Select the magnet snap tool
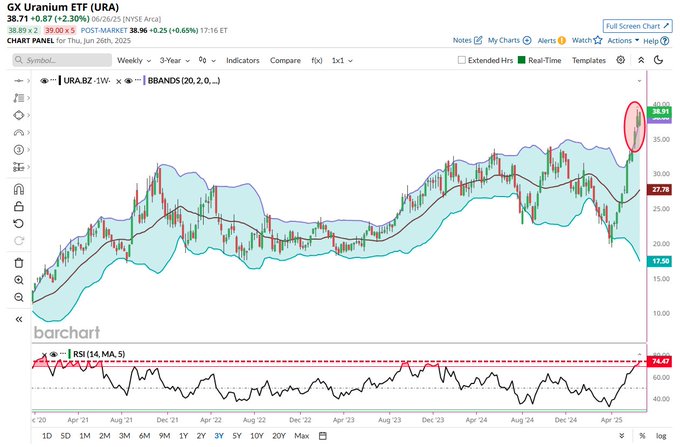Image resolution: width=680 pixels, height=447 pixels. click(19, 189)
